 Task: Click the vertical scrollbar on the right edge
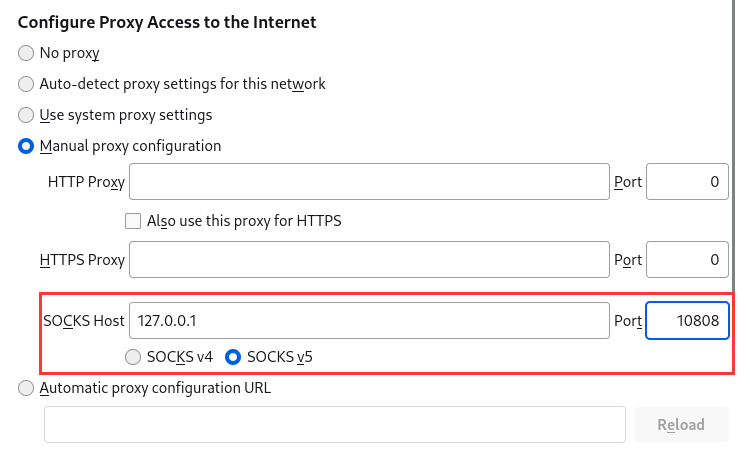(x=733, y=139)
